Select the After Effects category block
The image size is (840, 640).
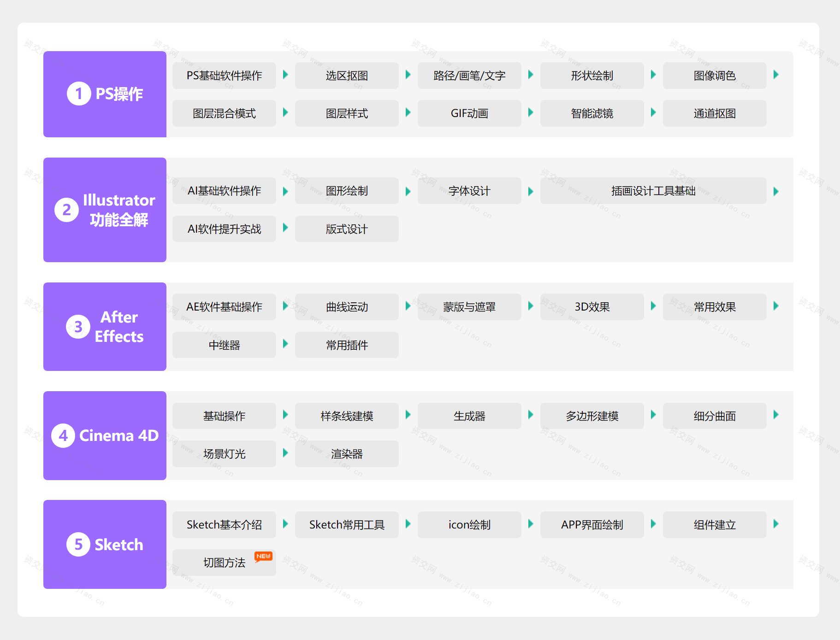click(105, 327)
